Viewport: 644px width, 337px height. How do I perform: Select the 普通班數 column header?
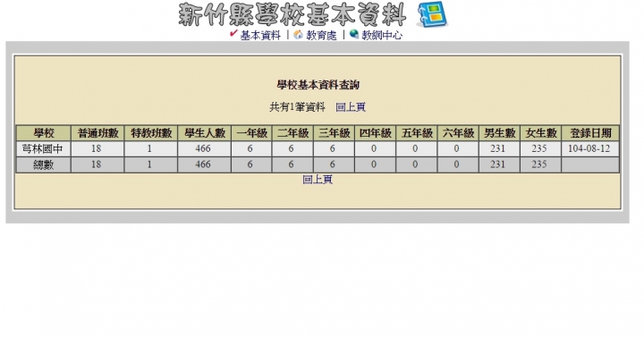tap(97, 133)
